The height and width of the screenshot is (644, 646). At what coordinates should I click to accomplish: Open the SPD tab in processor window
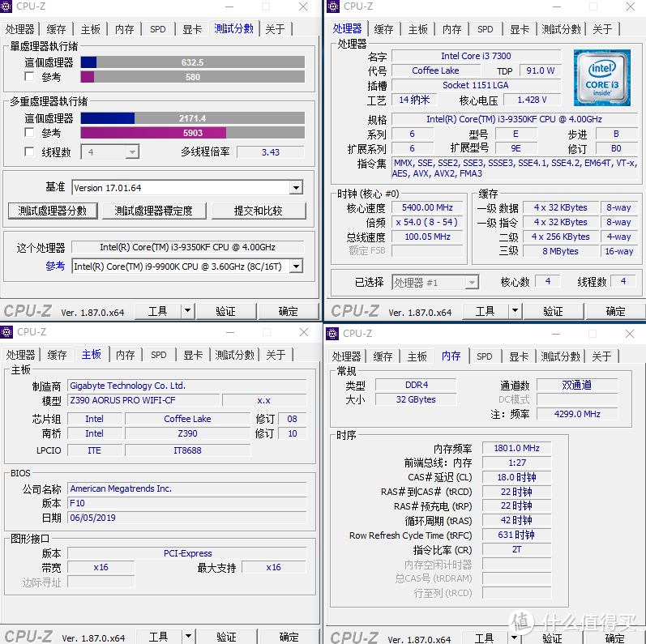coord(486,29)
